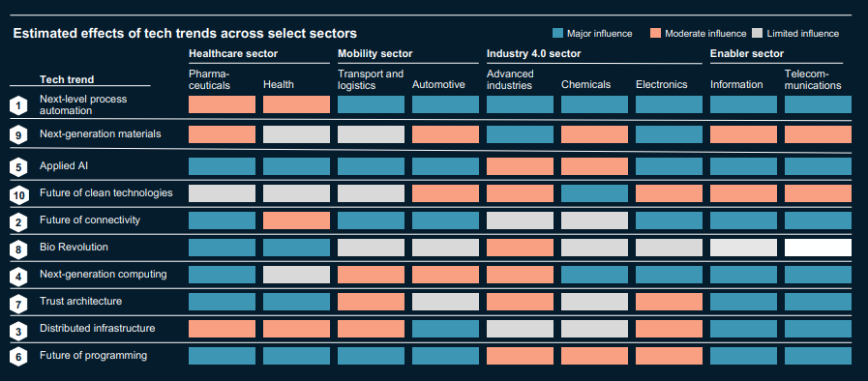The height and width of the screenshot is (381, 868).
Task: Click the 'Distributed infrastructure' row label
Action: (x=97, y=329)
